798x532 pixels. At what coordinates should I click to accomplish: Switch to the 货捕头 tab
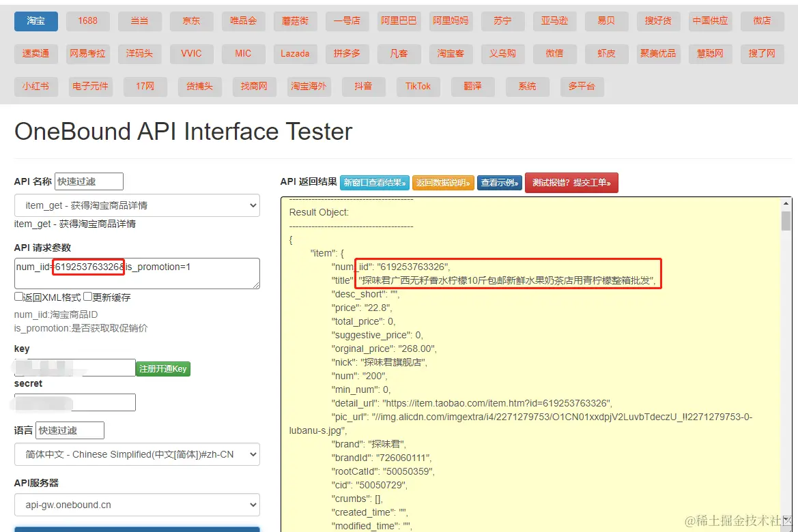(199, 86)
